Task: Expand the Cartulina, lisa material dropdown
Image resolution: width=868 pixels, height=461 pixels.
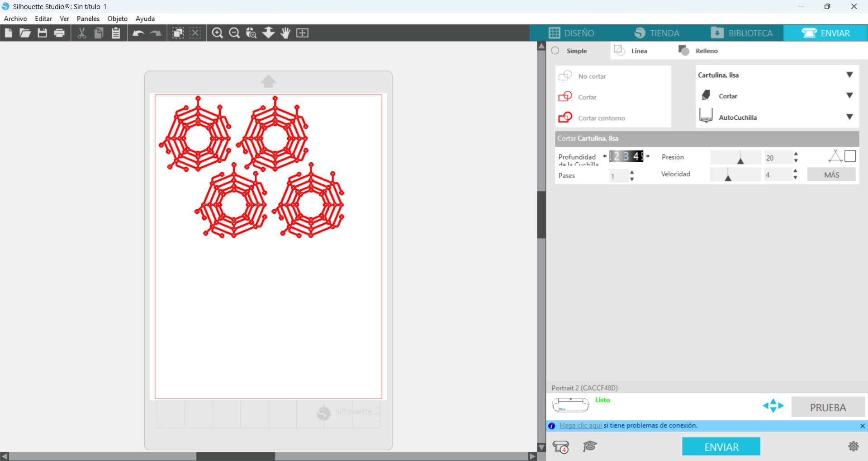Action: (849, 75)
